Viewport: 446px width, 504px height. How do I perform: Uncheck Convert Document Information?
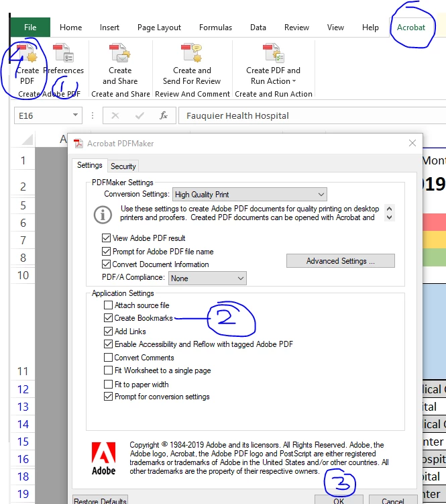click(106, 264)
